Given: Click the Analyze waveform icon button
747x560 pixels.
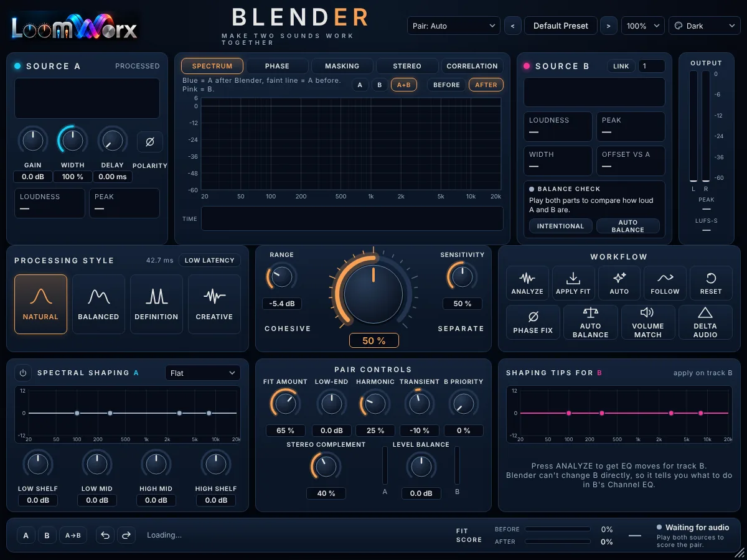Looking at the screenshot, I should [x=527, y=283].
